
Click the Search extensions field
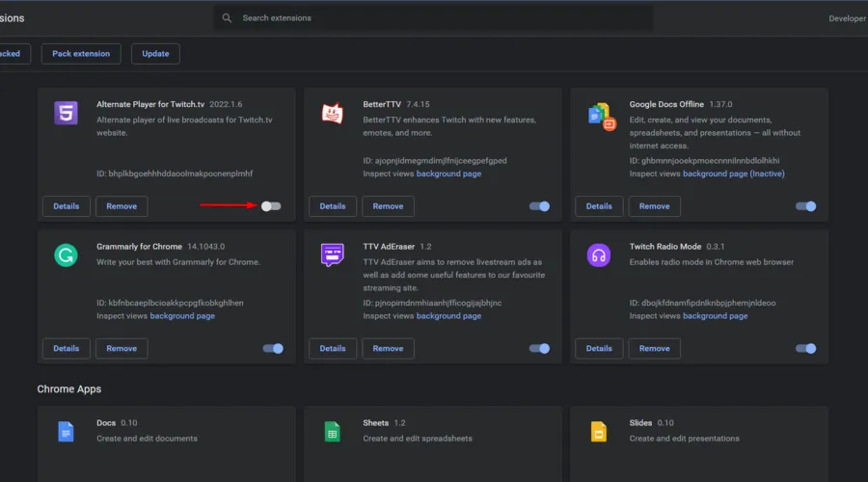[434, 18]
